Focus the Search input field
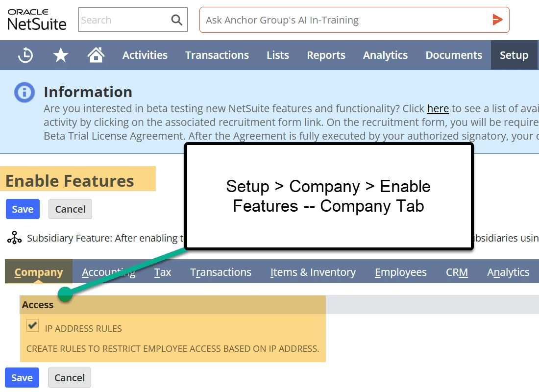Viewport: 539px width, 392px height. point(133,20)
